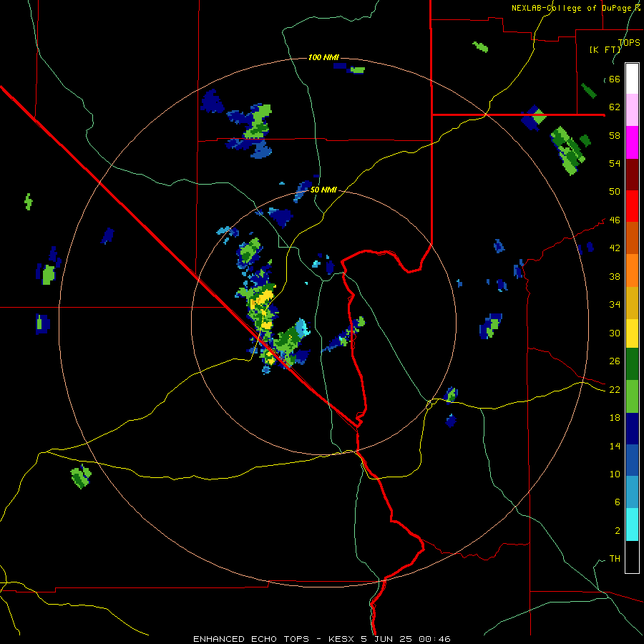Image resolution: width=644 pixels, height=644 pixels.
Task: Click the small green echo southwest outside 100 NMI ring
Action: pyautogui.click(x=80, y=477)
